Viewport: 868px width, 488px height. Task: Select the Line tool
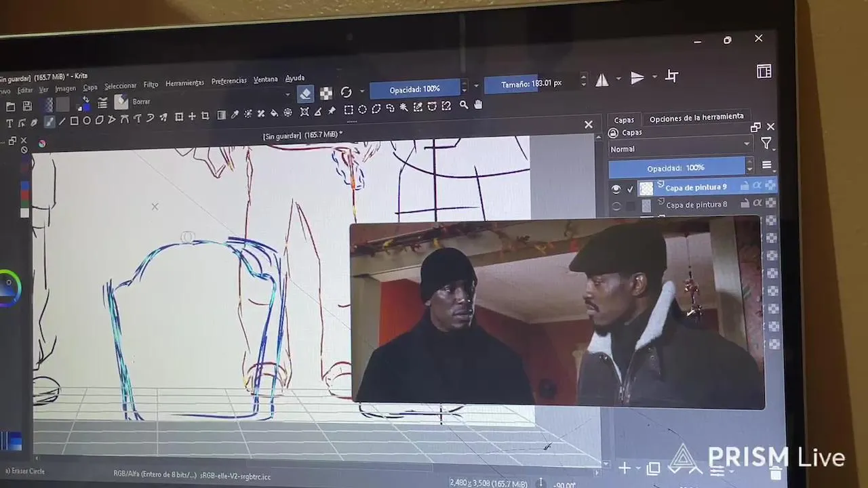pyautogui.click(x=62, y=121)
